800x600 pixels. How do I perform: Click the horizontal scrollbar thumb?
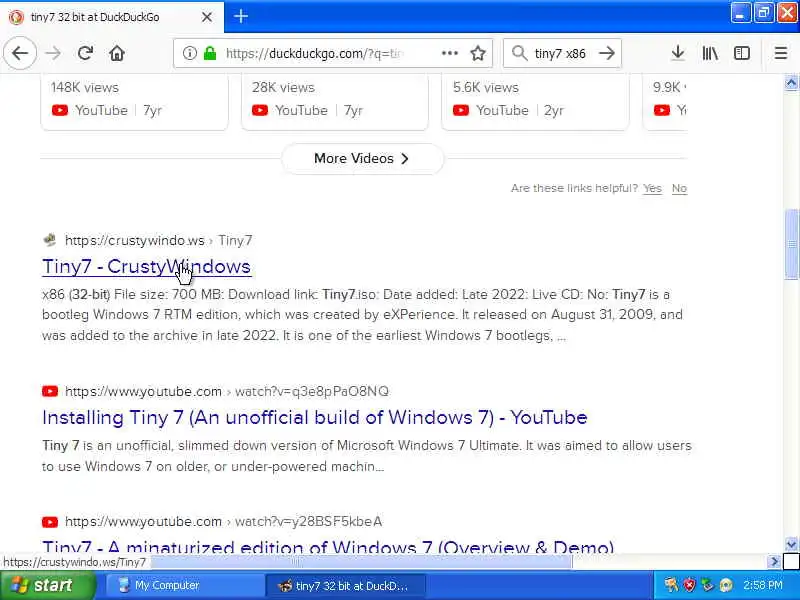pos(361,562)
